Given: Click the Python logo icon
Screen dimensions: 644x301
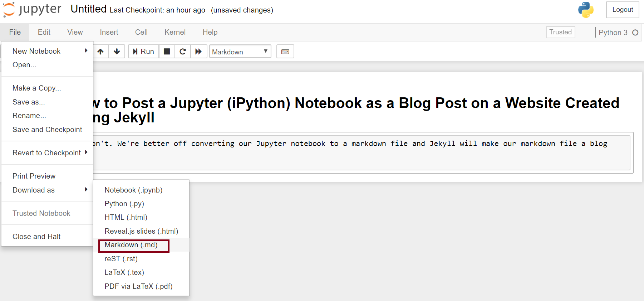Looking at the screenshot, I should (x=585, y=10).
